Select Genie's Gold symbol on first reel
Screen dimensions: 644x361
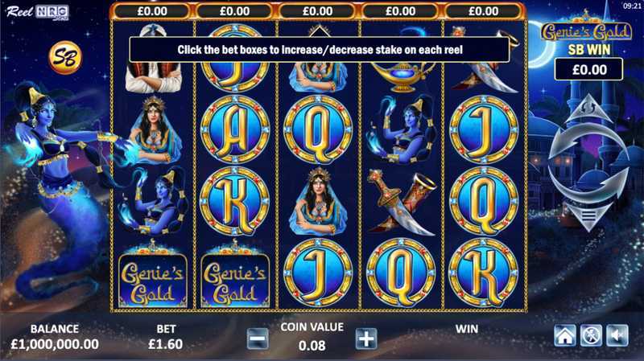[153, 275]
